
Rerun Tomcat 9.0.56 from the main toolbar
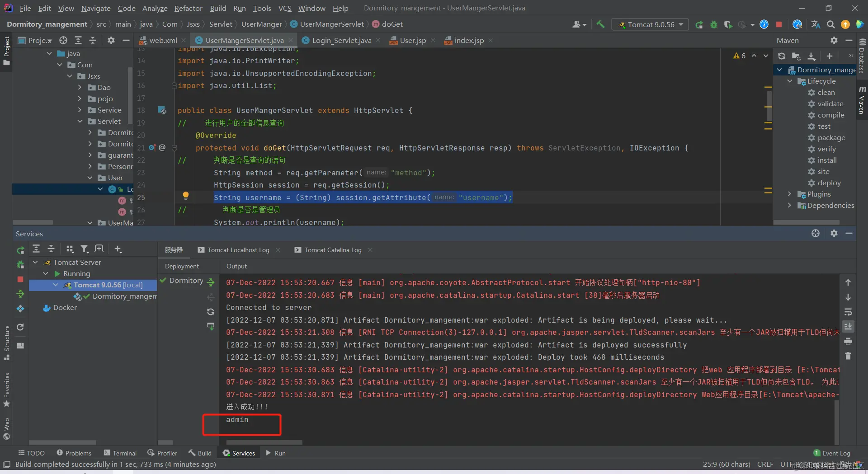pos(699,24)
